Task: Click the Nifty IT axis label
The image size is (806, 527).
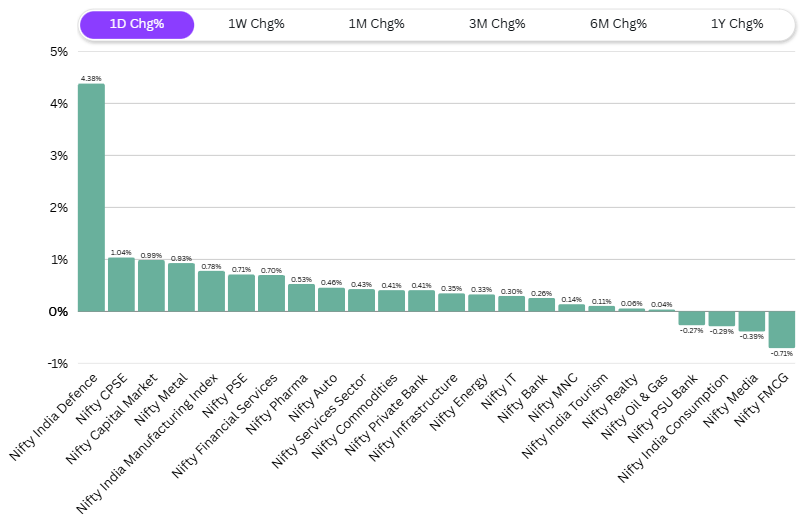Action: (x=498, y=392)
